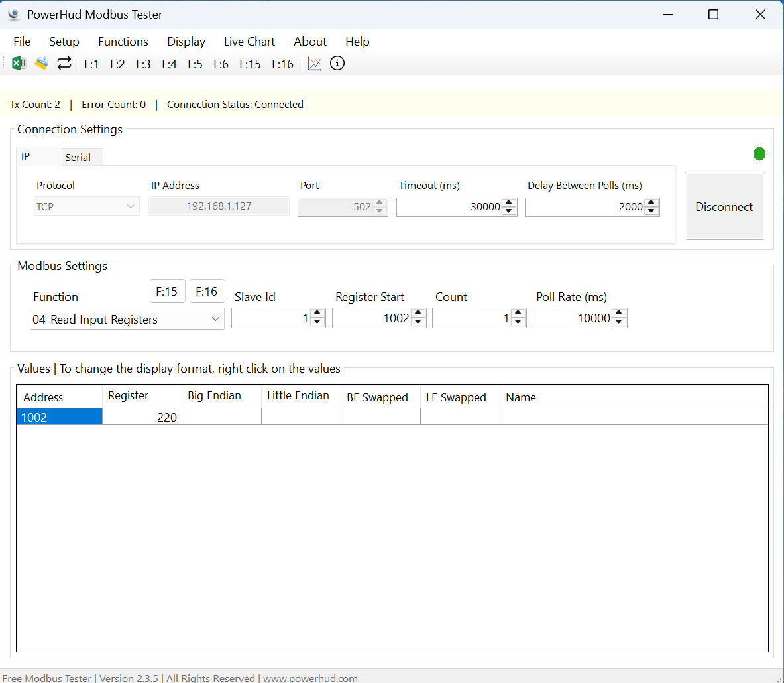Expand the Function dropdown list

215,319
